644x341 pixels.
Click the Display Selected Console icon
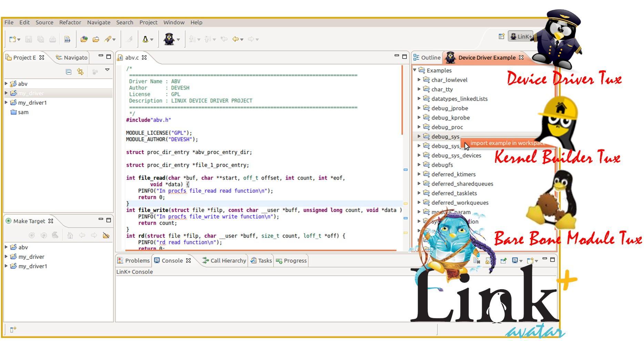pyautogui.click(x=515, y=261)
